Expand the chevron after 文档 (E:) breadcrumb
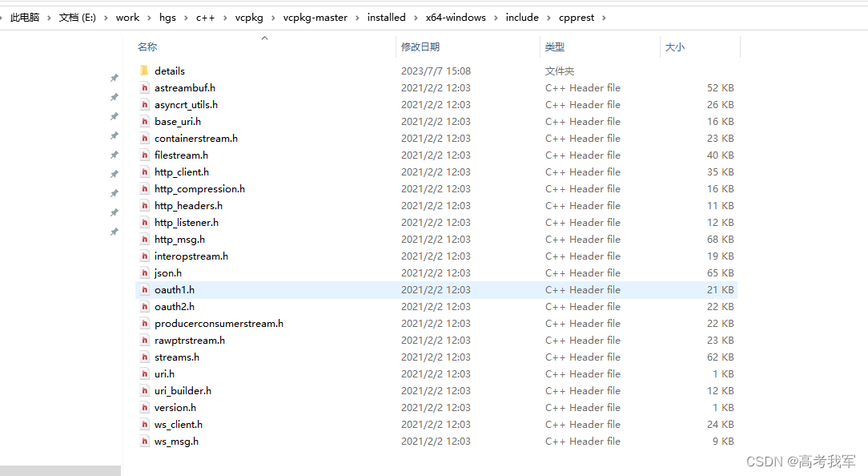868x476 pixels. click(106, 18)
